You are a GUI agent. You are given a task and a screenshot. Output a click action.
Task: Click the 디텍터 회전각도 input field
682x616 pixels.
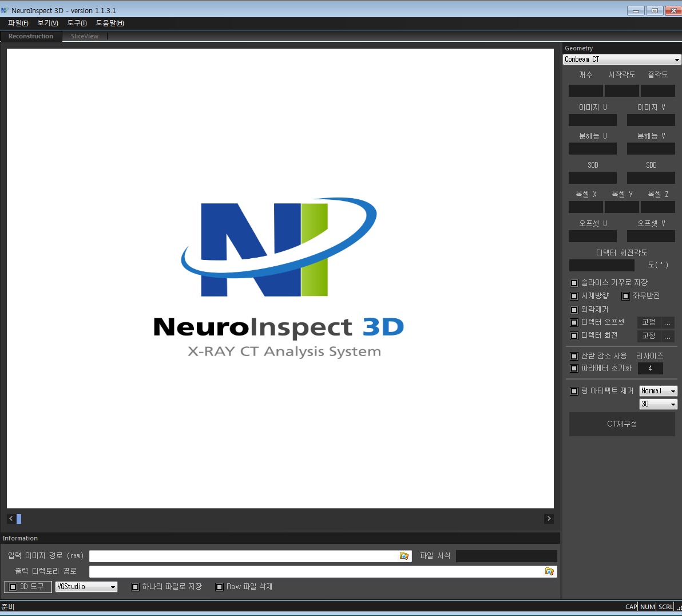[x=601, y=265]
